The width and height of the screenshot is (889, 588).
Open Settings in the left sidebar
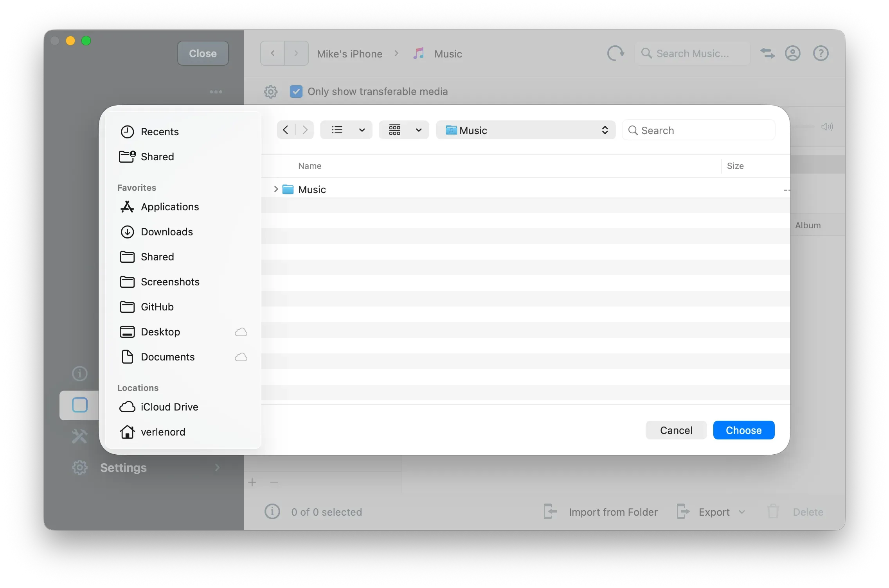pos(123,467)
